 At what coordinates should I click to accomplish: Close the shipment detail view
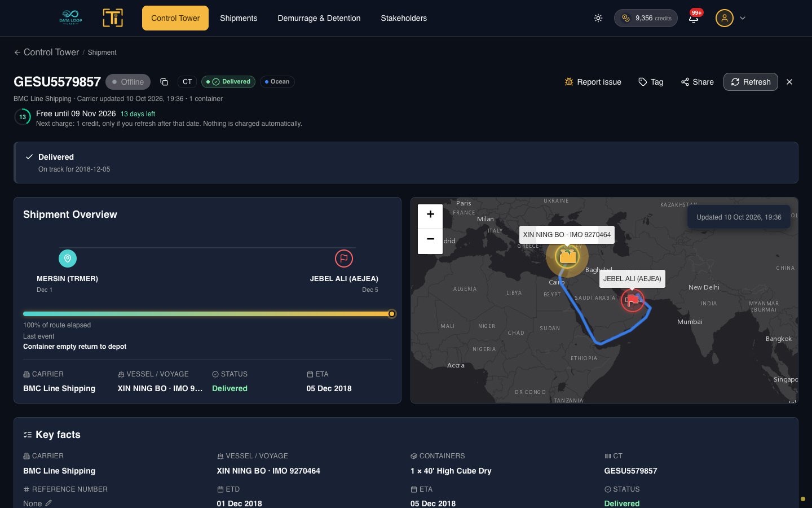point(789,82)
